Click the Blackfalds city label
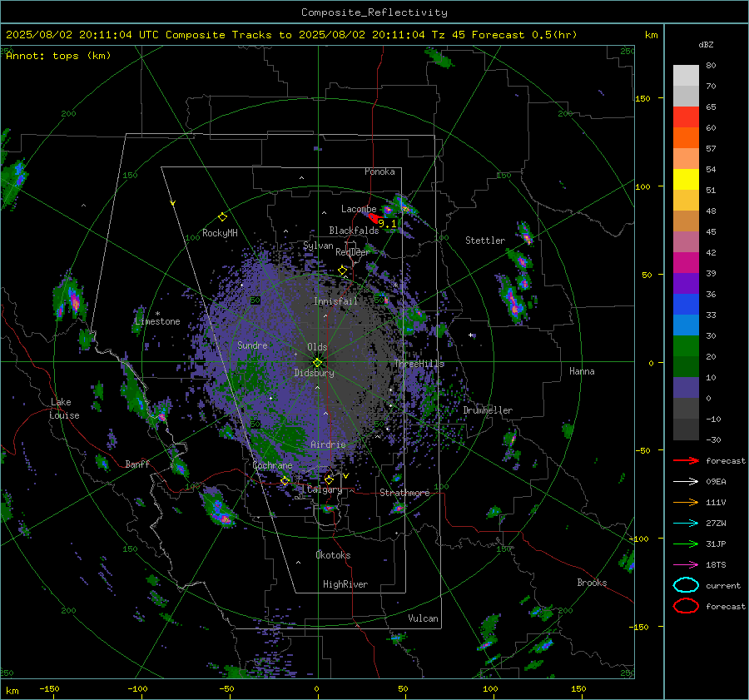 (354, 231)
